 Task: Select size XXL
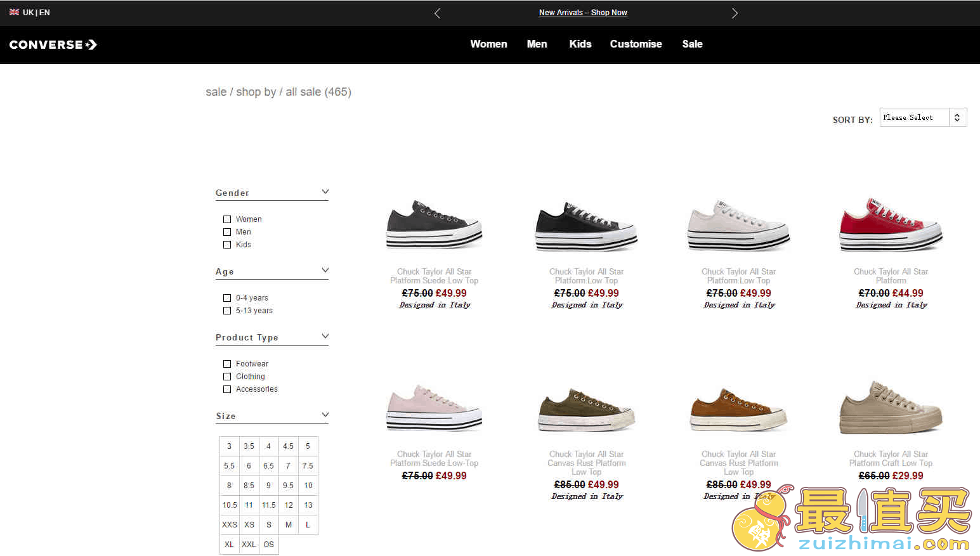[249, 545]
